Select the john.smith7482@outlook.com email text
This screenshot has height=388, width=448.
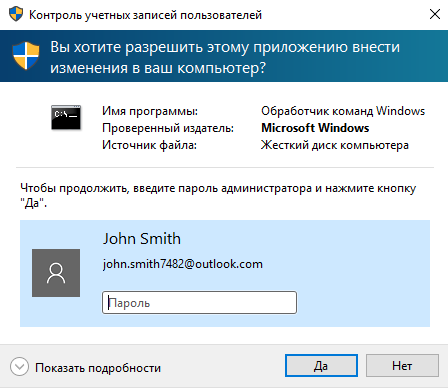[183, 264]
